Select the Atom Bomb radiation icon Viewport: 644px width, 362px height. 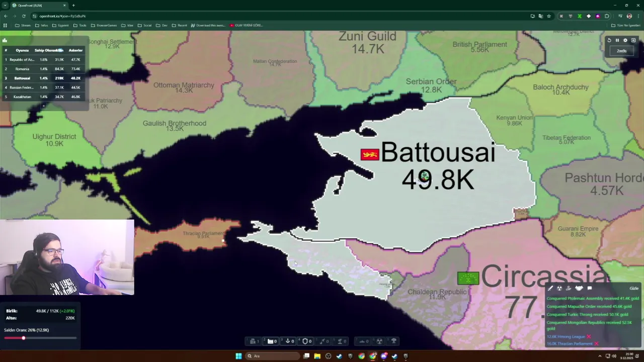pos(379,341)
